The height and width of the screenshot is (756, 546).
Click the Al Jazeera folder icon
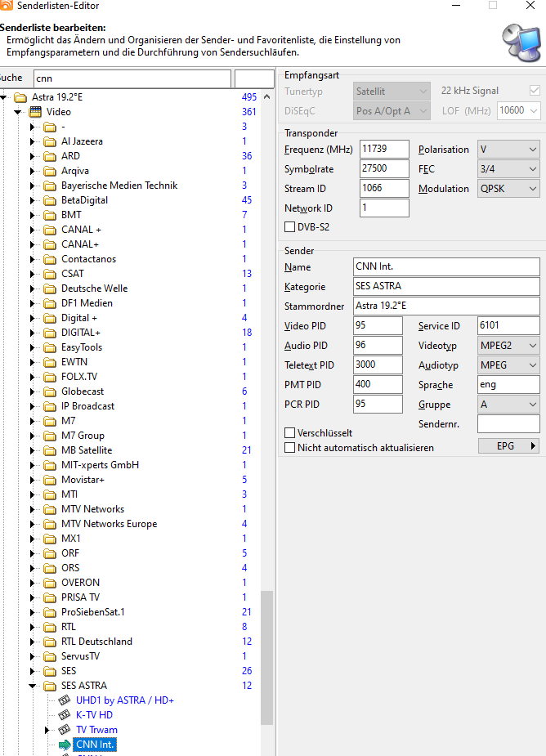point(50,141)
